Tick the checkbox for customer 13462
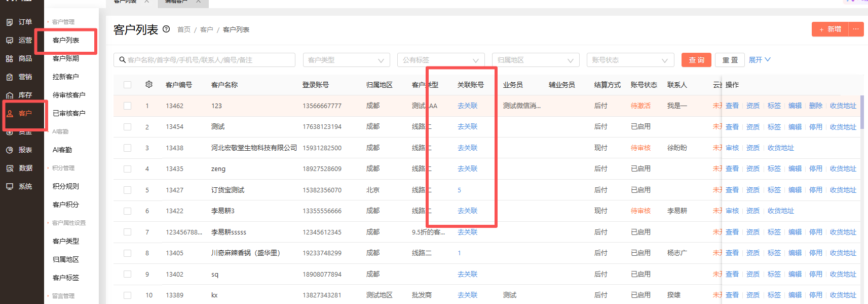868x304 pixels. (127, 106)
